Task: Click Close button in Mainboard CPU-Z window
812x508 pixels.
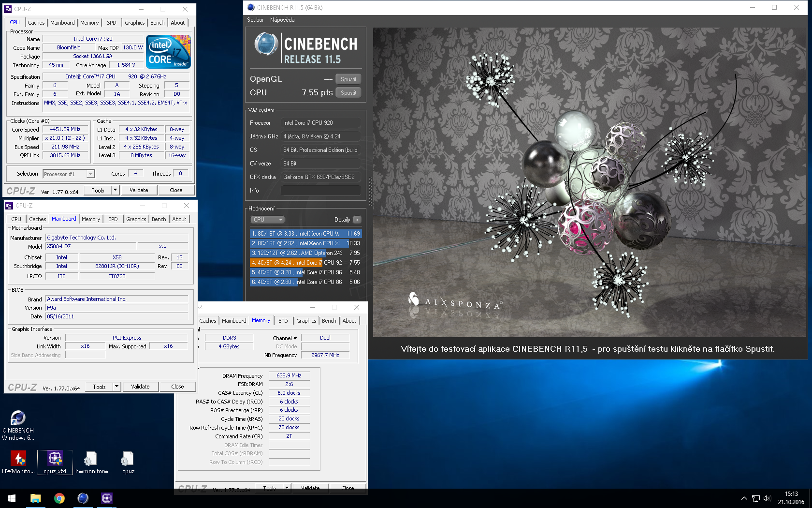Action: tap(177, 387)
